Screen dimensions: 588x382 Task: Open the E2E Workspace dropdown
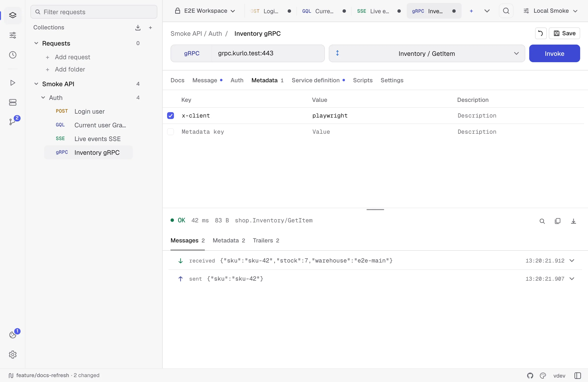[205, 11]
